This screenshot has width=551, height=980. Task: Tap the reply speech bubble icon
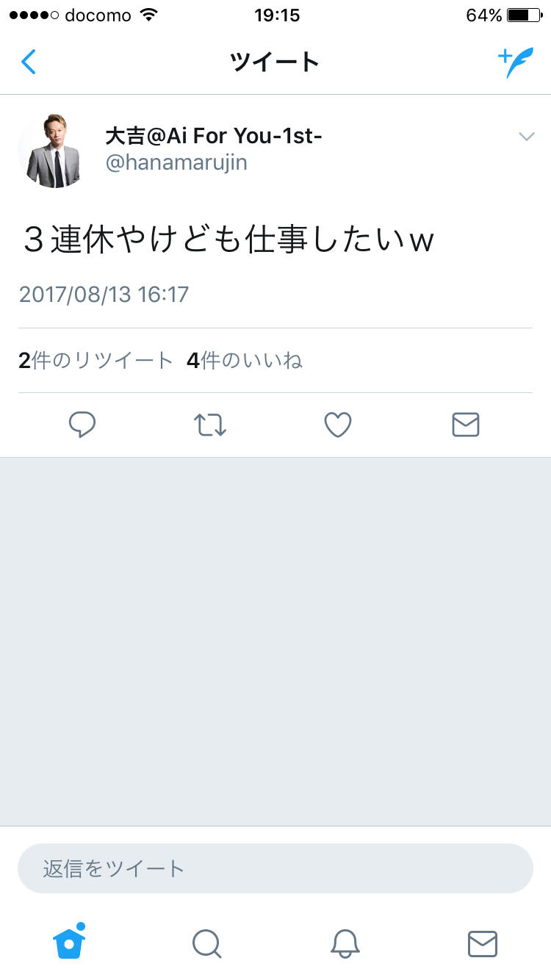point(82,425)
